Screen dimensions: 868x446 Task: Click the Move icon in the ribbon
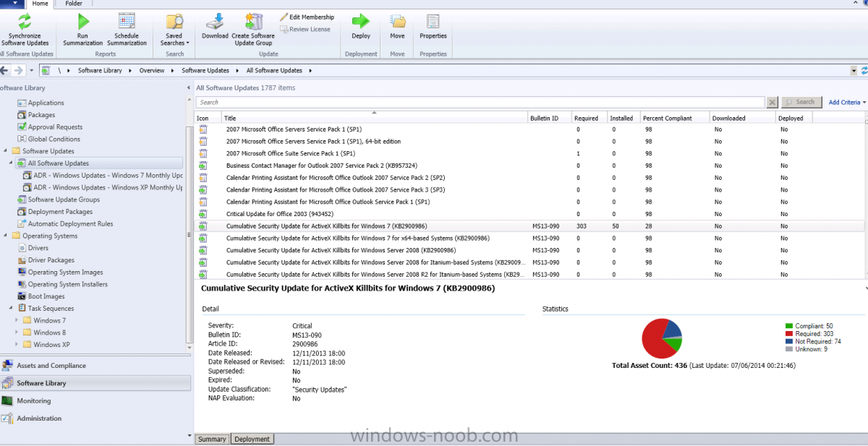click(397, 21)
